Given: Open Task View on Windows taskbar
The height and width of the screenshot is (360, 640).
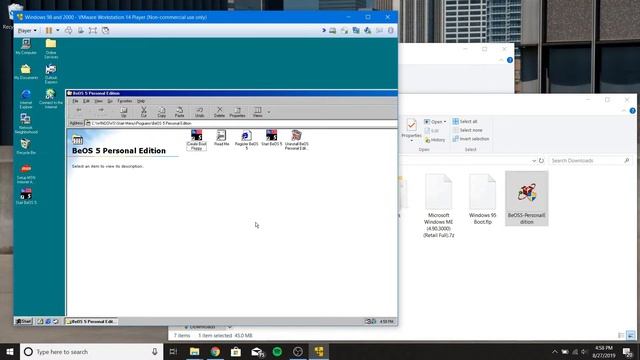Looking at the screenshot, I should [173, 351].
